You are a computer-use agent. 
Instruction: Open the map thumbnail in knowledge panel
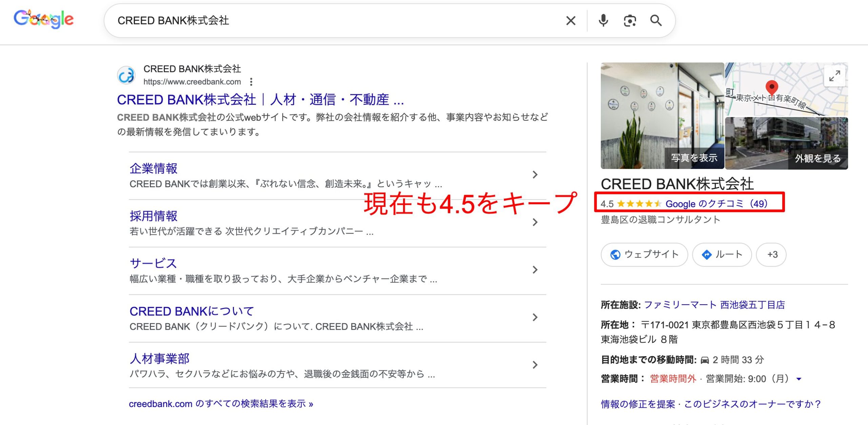pyautogui.click(x=786, y=89)
